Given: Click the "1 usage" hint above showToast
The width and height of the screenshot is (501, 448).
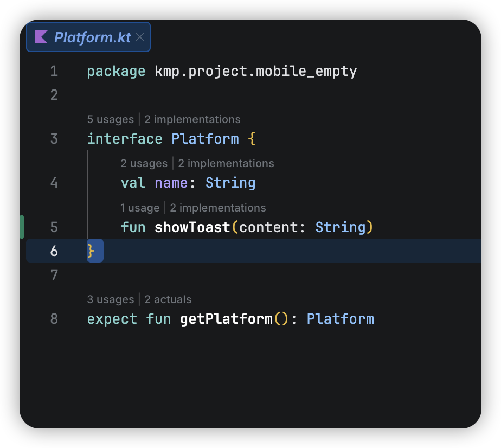Looking at the screenshot, I should tap(140, 208).
